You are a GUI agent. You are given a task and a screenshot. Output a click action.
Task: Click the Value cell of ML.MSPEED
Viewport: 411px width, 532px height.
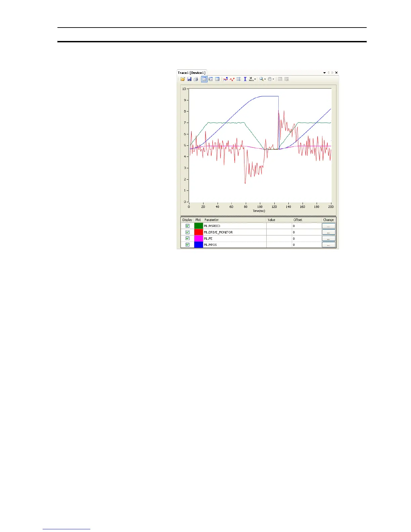click(x=279, y=226)
